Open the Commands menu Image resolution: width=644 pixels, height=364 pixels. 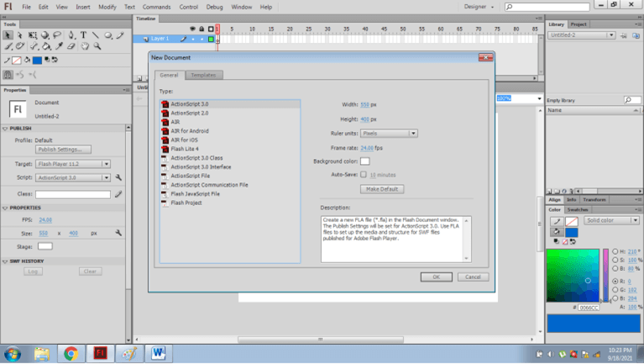coord(156,7)
